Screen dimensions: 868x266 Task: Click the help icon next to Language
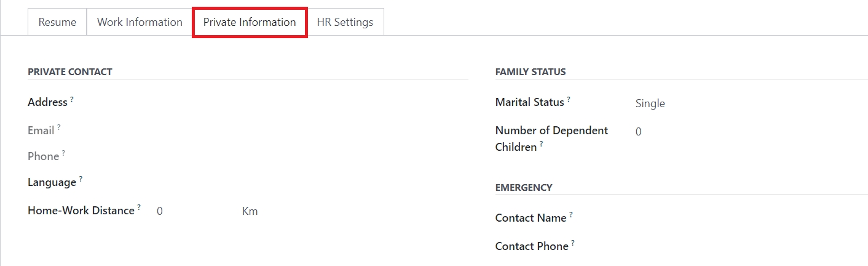81,179
